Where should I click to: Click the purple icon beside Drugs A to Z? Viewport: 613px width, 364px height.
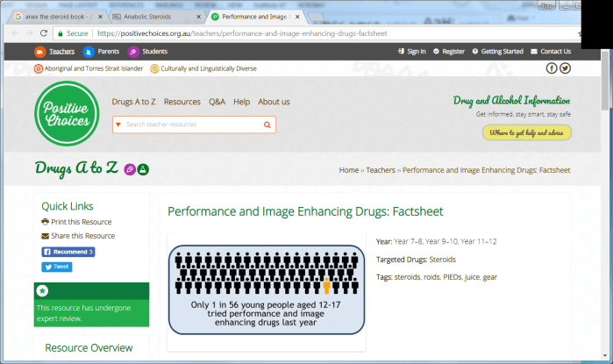tap(130, 168)
